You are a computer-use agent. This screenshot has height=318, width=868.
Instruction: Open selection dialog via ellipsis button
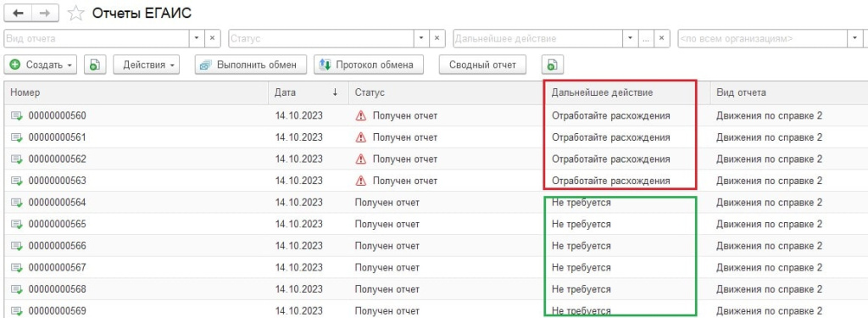click(646, 39)
